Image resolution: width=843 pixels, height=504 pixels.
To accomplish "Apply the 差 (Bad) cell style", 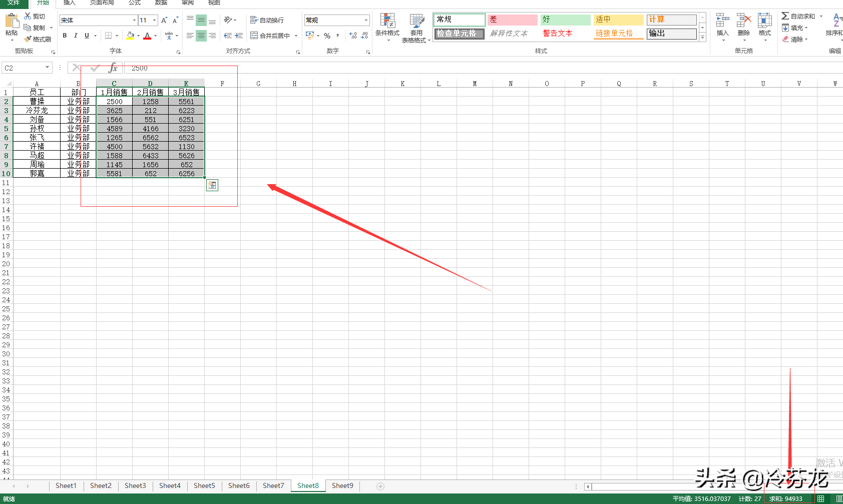I will point(512,20).
